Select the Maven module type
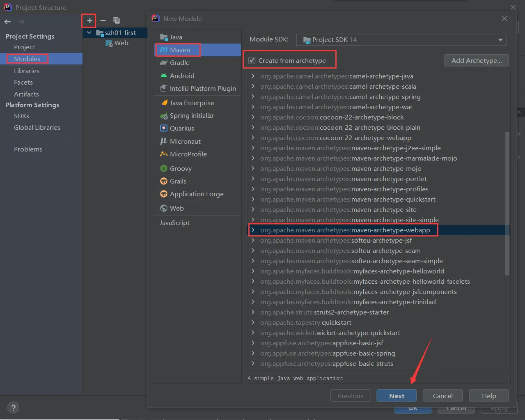 (x=197, y=50)
